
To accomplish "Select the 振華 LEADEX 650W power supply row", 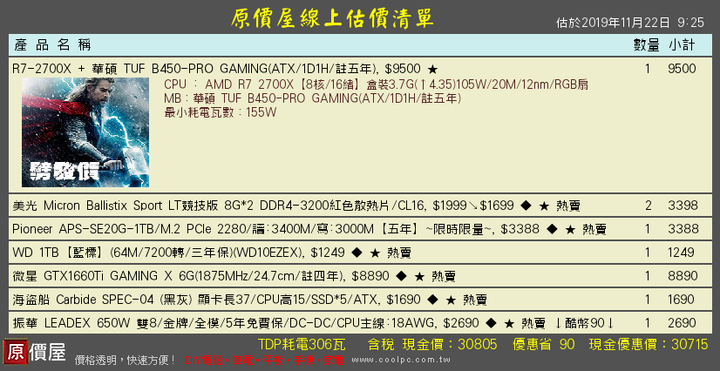I will pos(360,323).
